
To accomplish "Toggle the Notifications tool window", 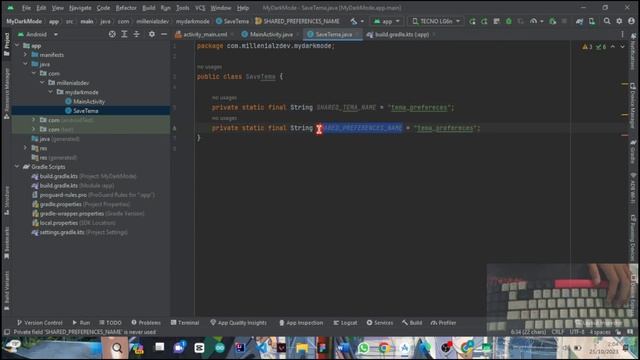I will (633, 52).
